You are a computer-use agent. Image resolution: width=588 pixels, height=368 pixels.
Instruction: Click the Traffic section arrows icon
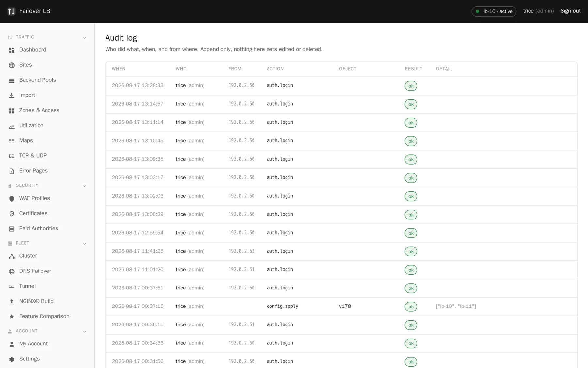pos(10,37)
